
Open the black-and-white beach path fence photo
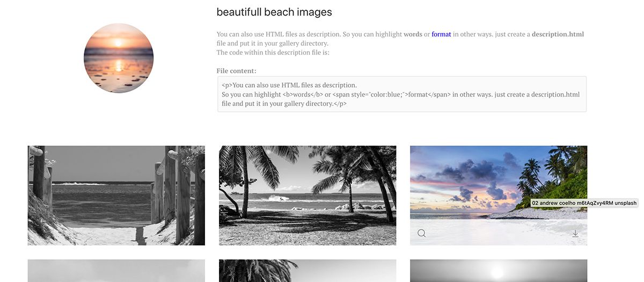click(116, 196)
